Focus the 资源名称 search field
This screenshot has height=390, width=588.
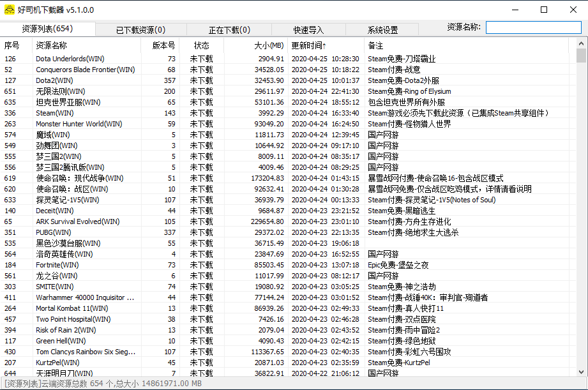pos(533,27)
